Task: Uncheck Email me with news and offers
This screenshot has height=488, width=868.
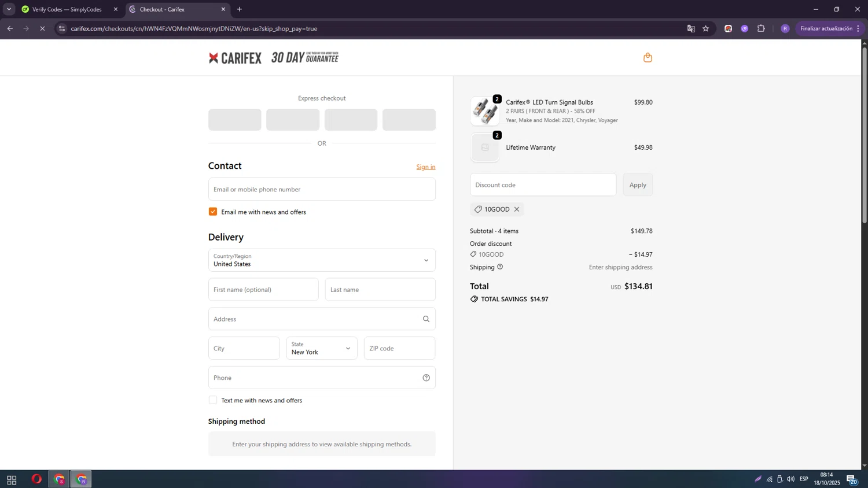Action: 213,212
